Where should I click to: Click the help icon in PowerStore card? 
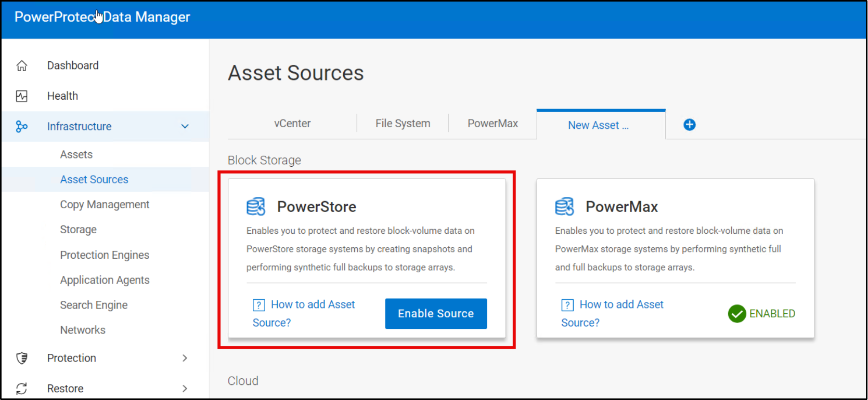(259, 305)
